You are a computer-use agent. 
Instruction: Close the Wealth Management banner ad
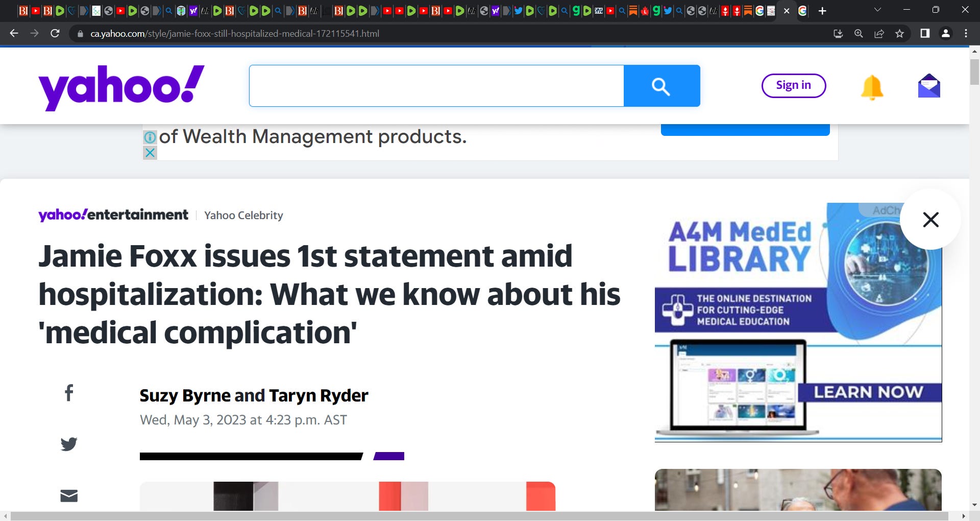tap(150, 152)
